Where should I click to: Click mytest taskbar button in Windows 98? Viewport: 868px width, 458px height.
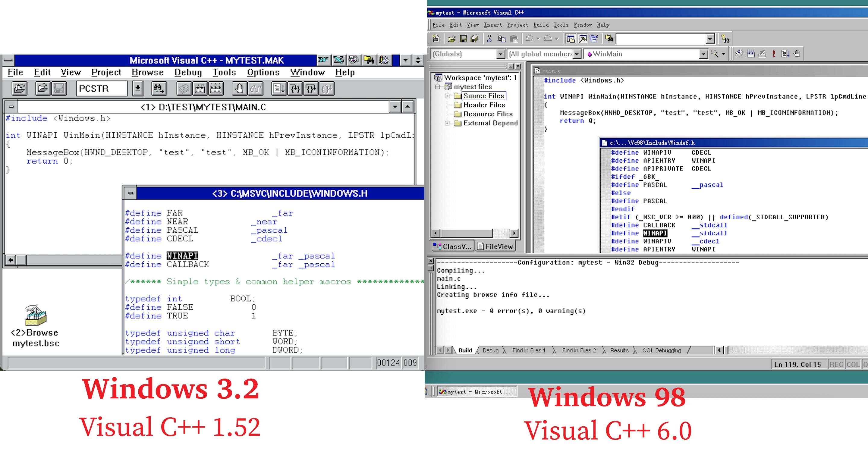pos(476,392)
